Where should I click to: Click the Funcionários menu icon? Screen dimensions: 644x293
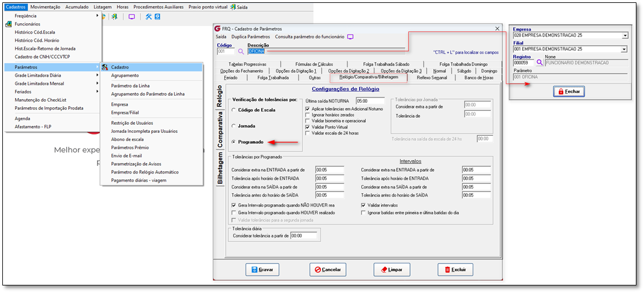point(8,24)
